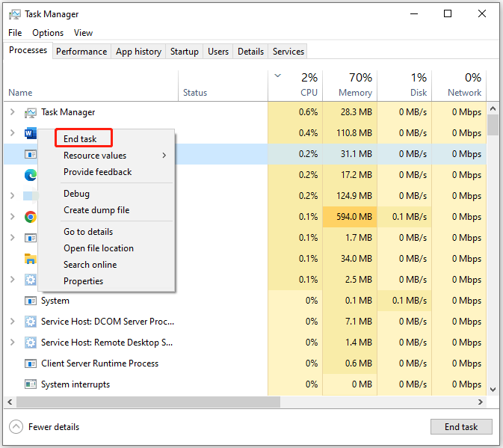Sort by the Disk column header

click(404, 86)
